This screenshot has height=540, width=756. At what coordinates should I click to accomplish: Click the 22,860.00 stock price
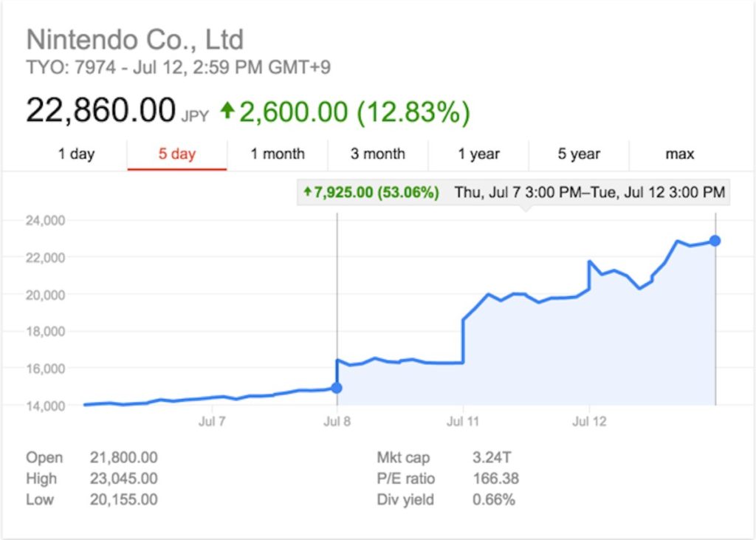(x=101, y=111)
